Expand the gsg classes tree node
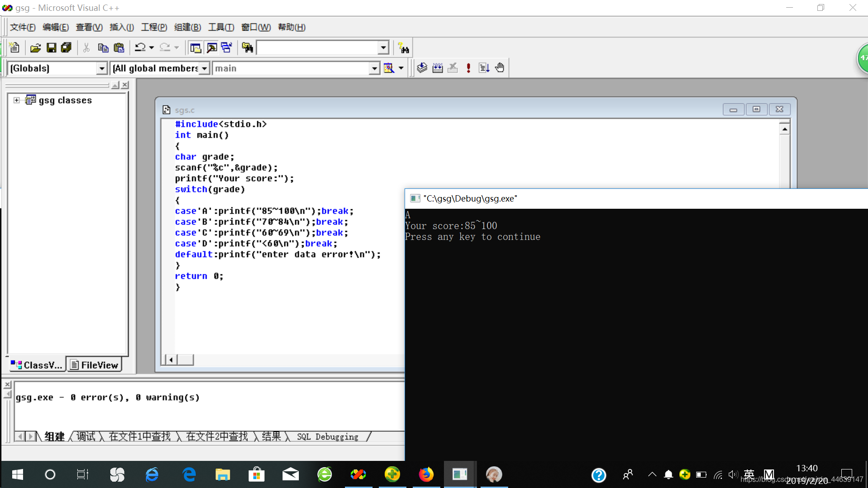This screenshot has height=488, width=868. tap(17, 100)
